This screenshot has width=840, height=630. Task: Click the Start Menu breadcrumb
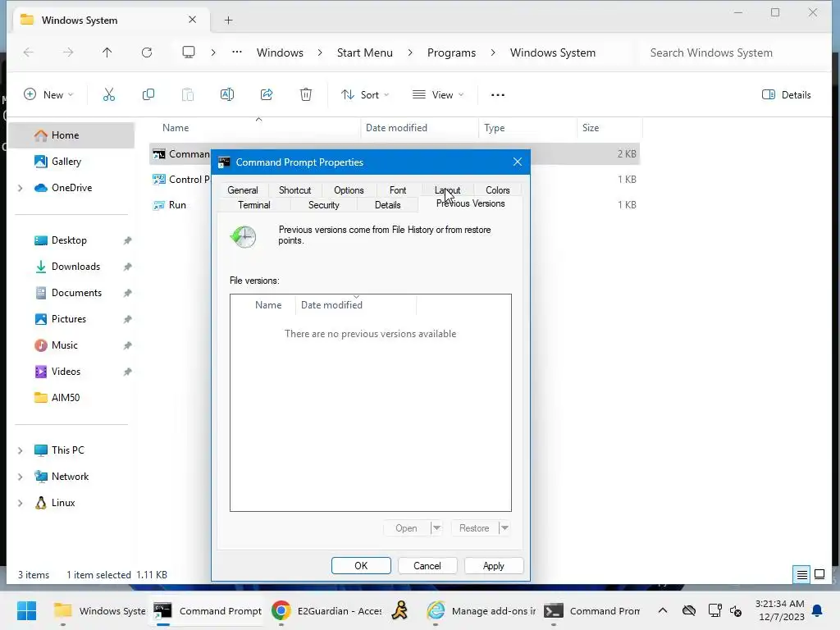(365, 52)
